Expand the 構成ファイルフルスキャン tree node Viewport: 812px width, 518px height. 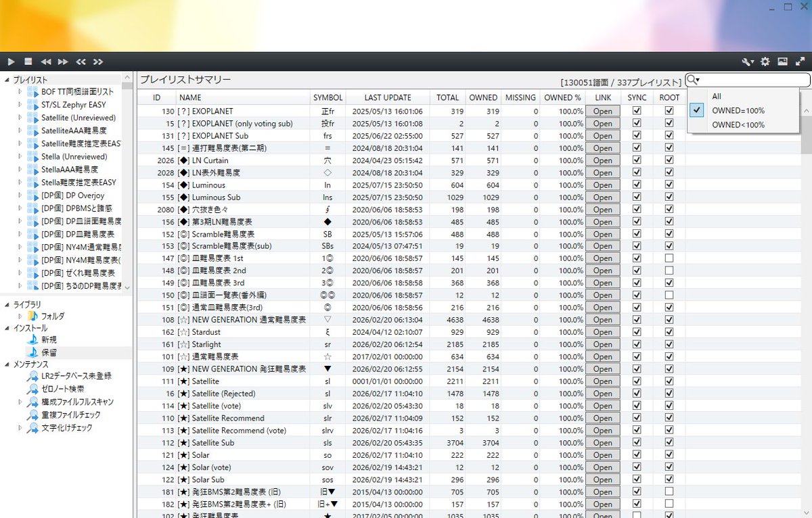click(20, 402)
